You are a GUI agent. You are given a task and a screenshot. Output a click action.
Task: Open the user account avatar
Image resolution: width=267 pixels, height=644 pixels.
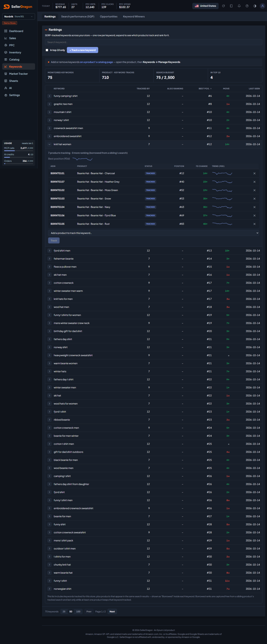(x=262, y=6)
